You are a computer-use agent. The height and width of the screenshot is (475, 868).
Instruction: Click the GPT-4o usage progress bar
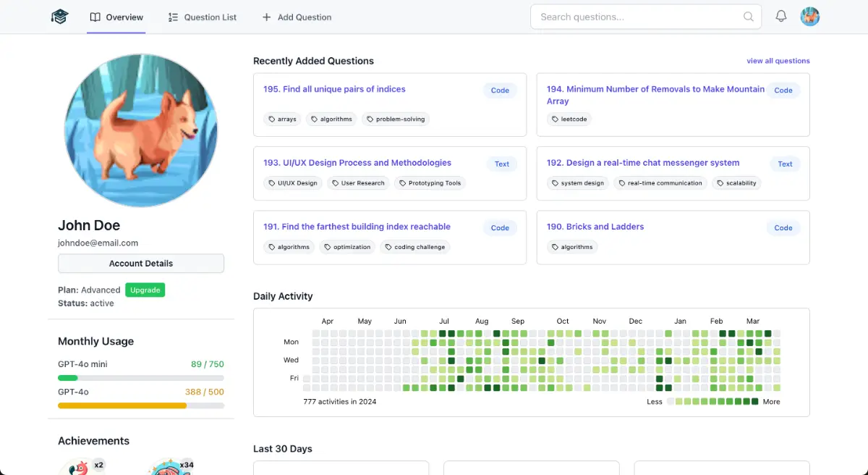tap(141, 405)
